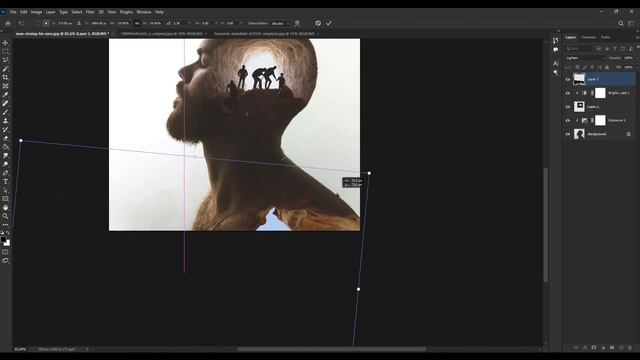
Task: Switch to the third document tab
Action: point(264,34)
